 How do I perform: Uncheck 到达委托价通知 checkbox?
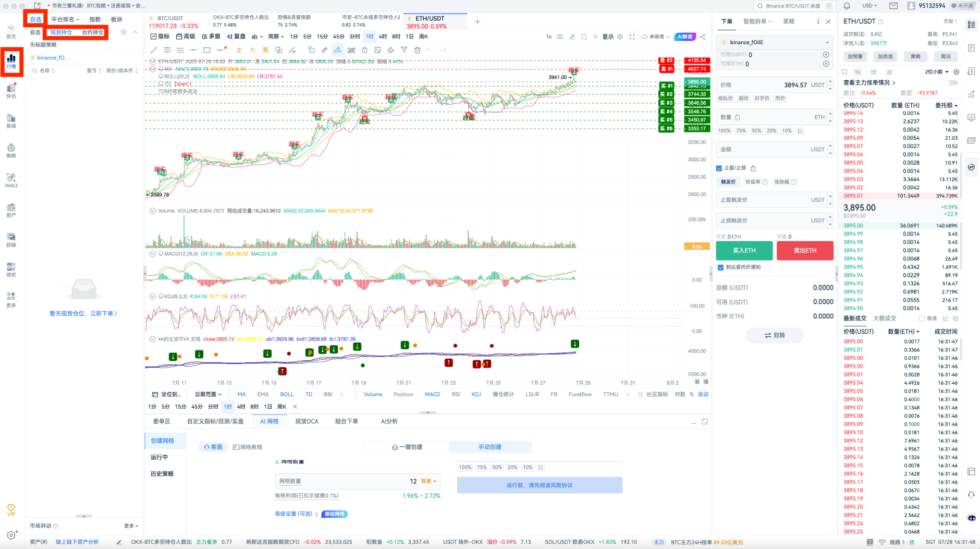pyautogui.click(x=721, y=268)
